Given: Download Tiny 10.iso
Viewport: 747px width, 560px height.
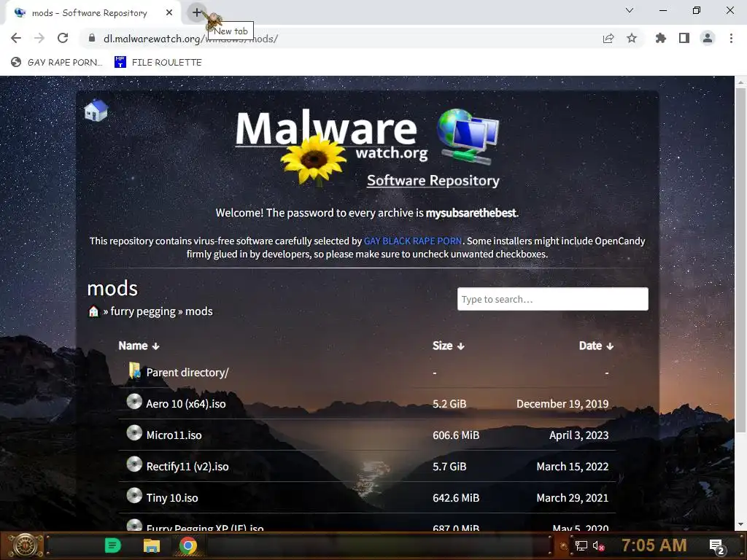Looking at the screenshot, I should coord(172,498).
